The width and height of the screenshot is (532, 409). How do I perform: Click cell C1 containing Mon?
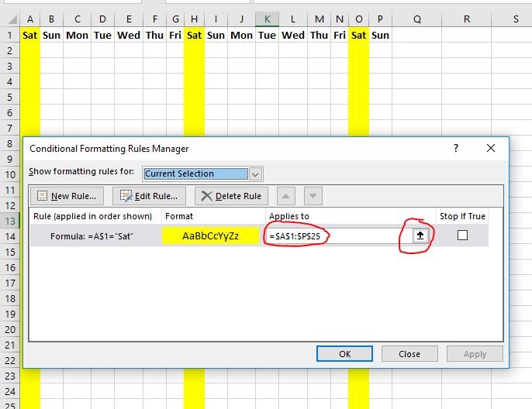(x=77, y=35)
